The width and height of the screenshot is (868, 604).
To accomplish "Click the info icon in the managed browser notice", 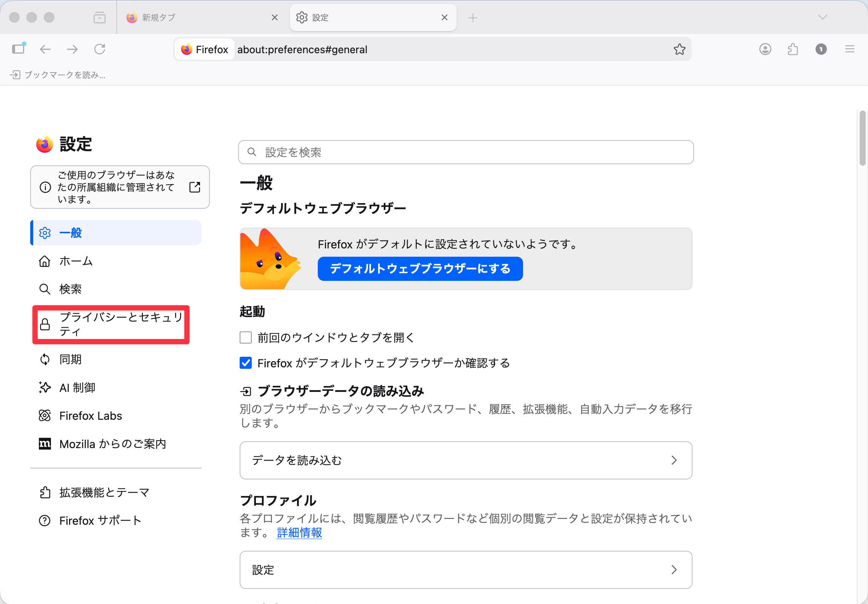I will click(x=45, y=187).
